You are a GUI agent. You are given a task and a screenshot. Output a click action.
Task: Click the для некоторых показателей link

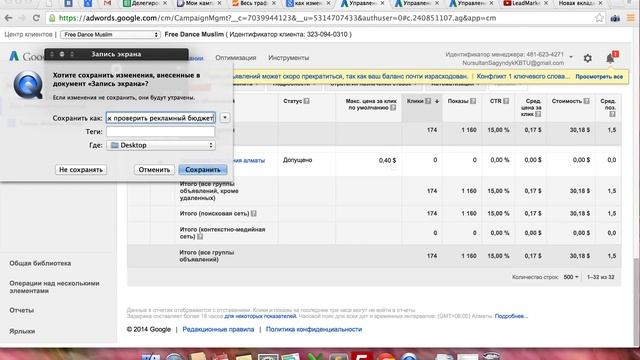(x=260, y=316)
